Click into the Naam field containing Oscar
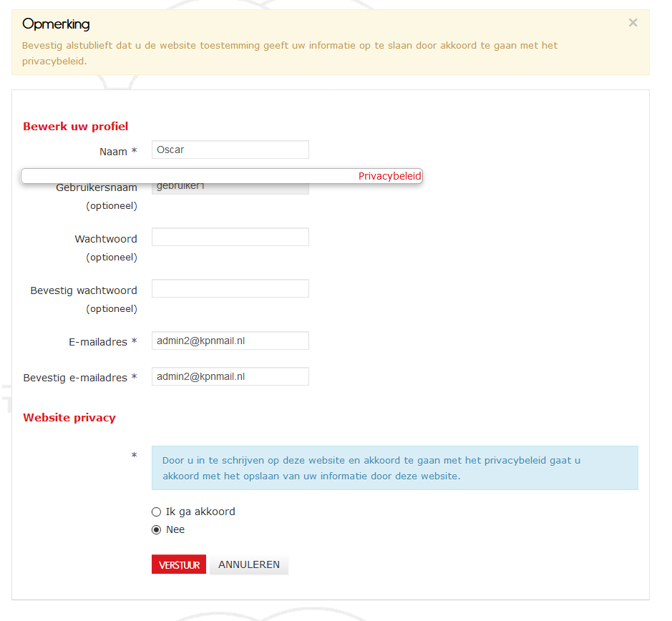 click(x=230, y=150)
